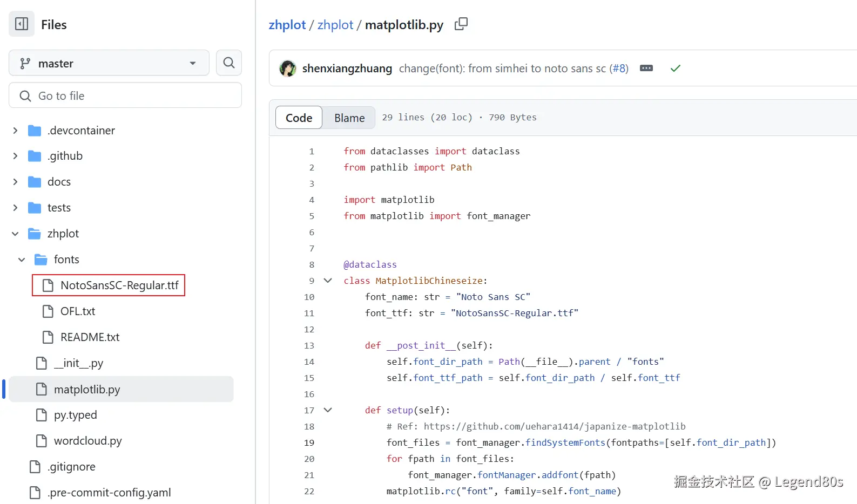Focus the Go to file input
857x504 pixels.
[125, 96]
